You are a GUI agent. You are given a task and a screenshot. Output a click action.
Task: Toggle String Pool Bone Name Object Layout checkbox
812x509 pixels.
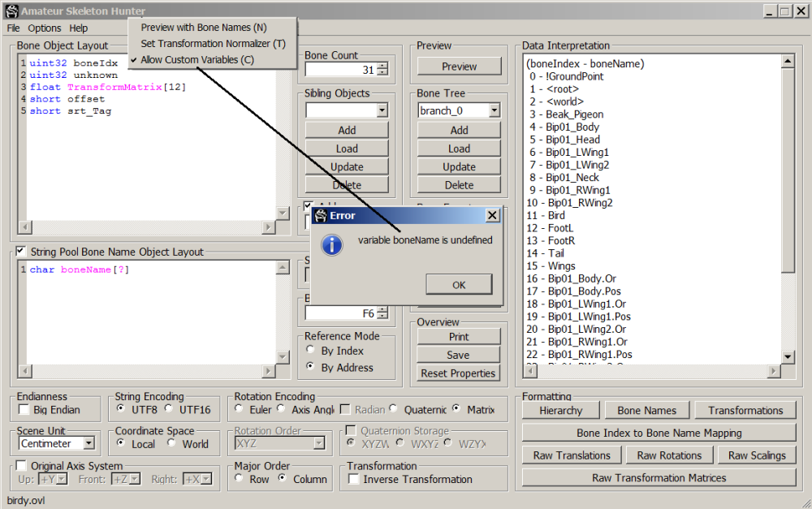[x=20, y=251]
